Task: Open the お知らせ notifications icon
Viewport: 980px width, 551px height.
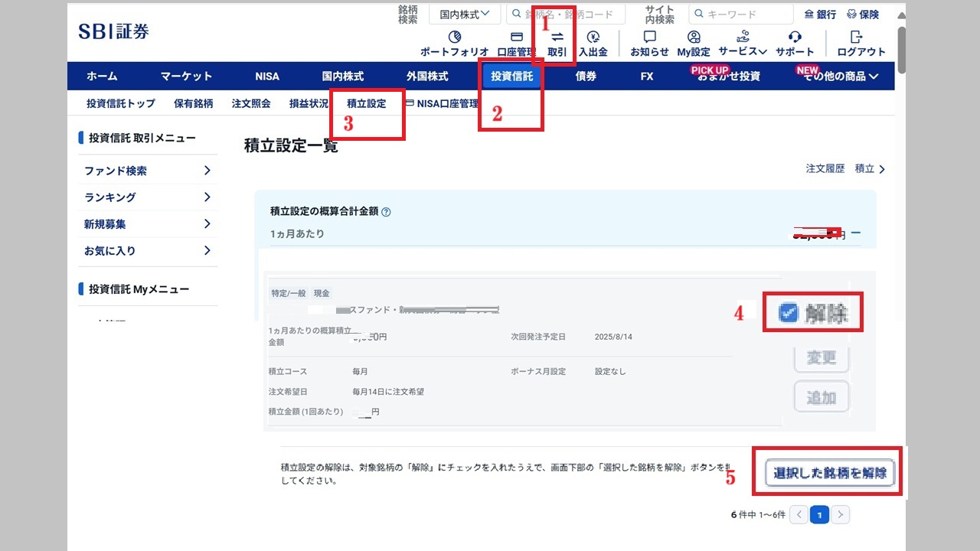Action: point(649,37)
